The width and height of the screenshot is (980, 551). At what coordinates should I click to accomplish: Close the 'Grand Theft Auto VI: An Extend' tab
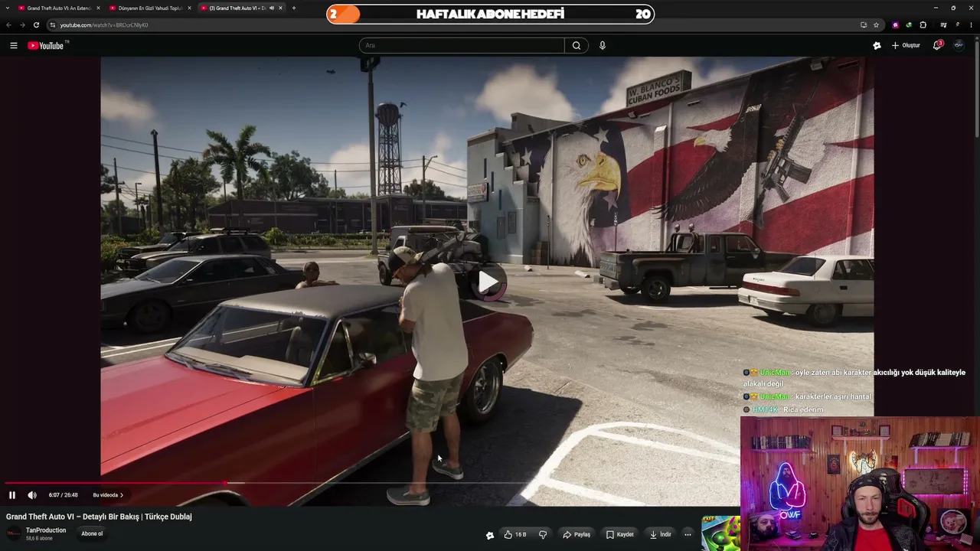tap(98, 8)
